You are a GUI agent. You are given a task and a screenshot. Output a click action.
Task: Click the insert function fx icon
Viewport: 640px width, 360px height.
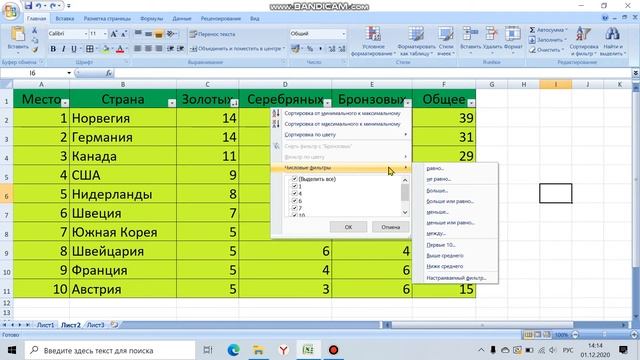pyautogui.click(x=109, y=73)
